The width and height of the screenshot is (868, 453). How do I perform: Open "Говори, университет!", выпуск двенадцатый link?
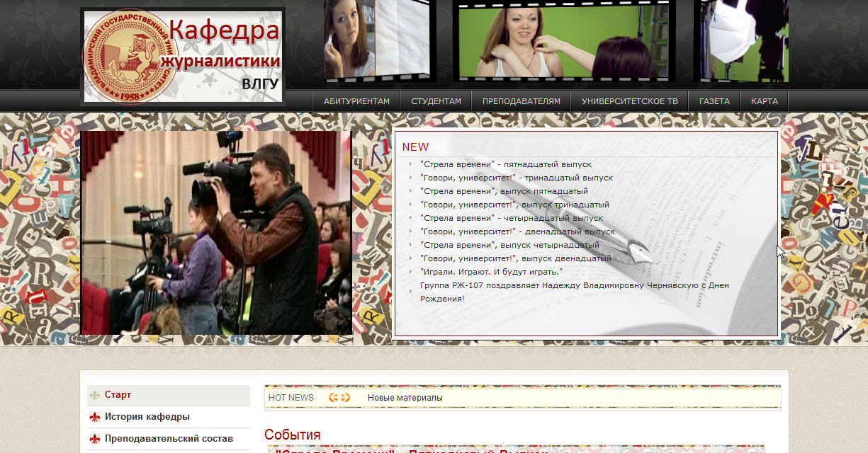pyautogui.click(x=515, y=258)
